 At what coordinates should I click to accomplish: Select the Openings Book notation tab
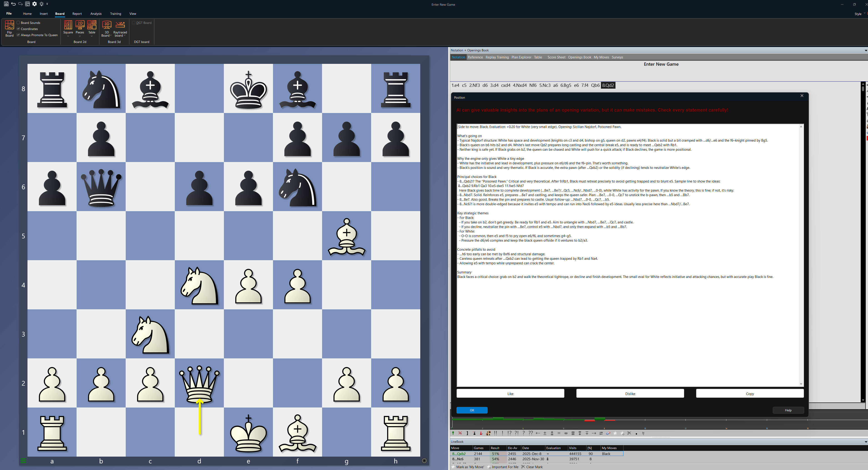click(x=580, y=57)
